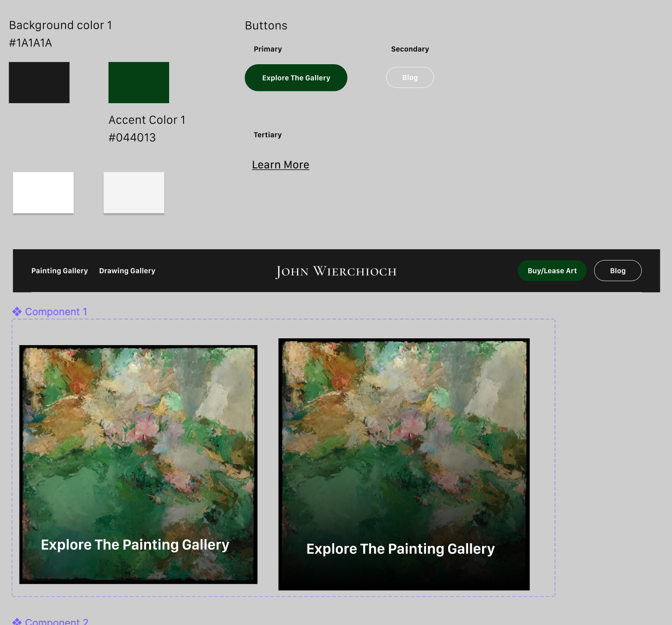Click the Buy/Lease Art button in navbar
Screen dimensions: 672x625
coord(552,270)
